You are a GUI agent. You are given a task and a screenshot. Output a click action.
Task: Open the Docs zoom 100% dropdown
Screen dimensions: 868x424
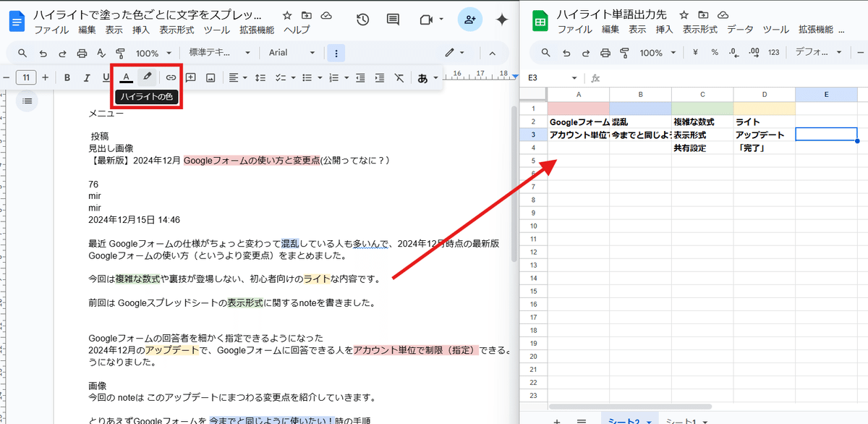point(154,53)
